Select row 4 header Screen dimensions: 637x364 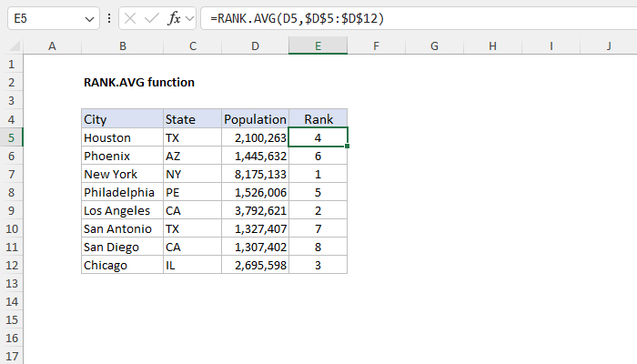tap(11, 119)
